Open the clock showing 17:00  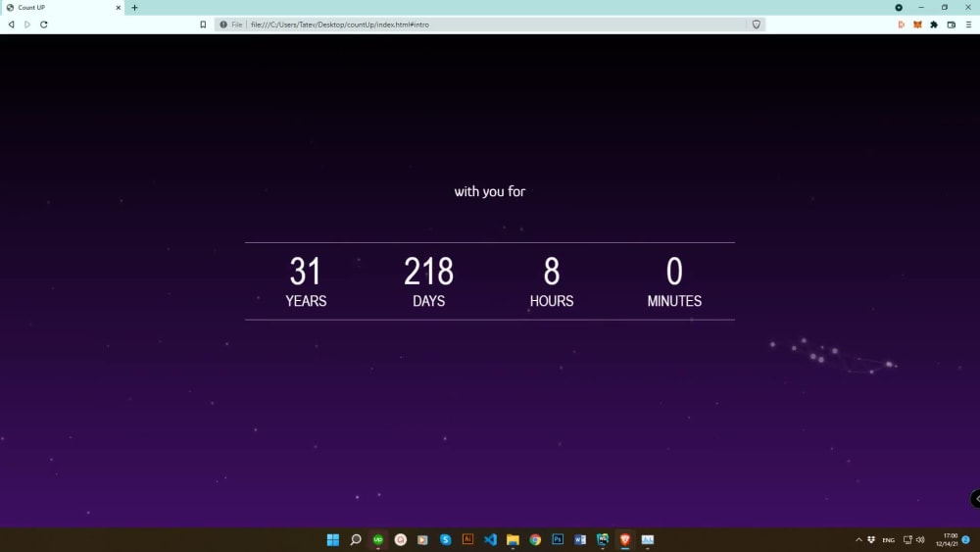(x=947, y=540)
